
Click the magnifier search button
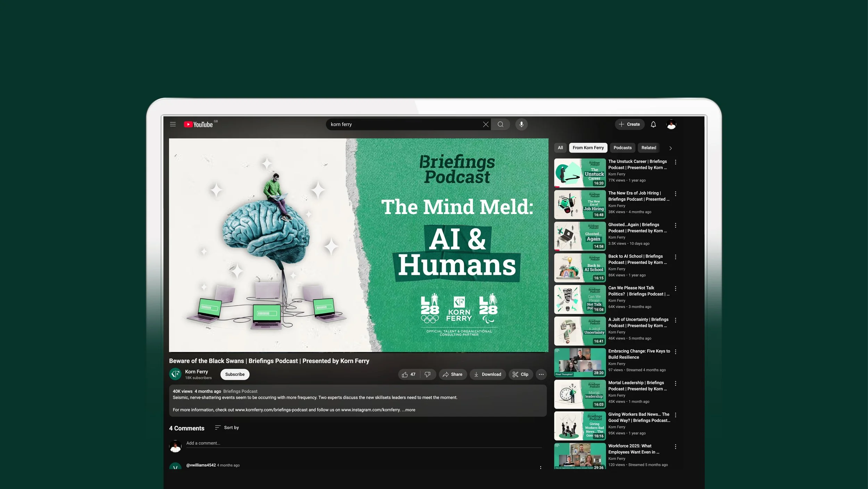tap(500, 124)
